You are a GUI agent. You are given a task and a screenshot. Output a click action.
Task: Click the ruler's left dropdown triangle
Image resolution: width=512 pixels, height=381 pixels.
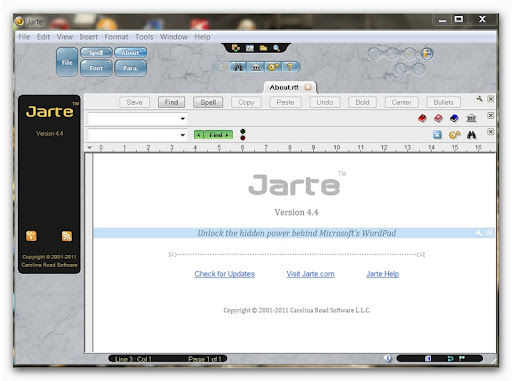point(89,147)
